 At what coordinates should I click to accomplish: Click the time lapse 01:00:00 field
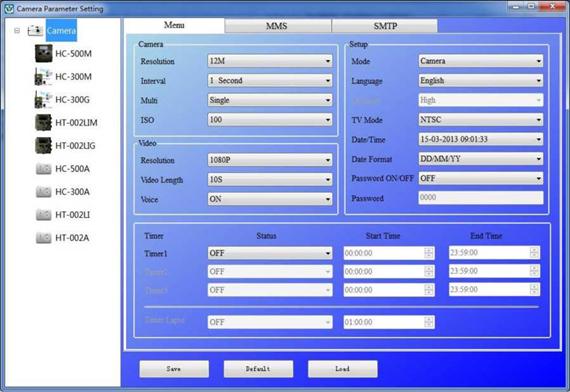[389, 322]
